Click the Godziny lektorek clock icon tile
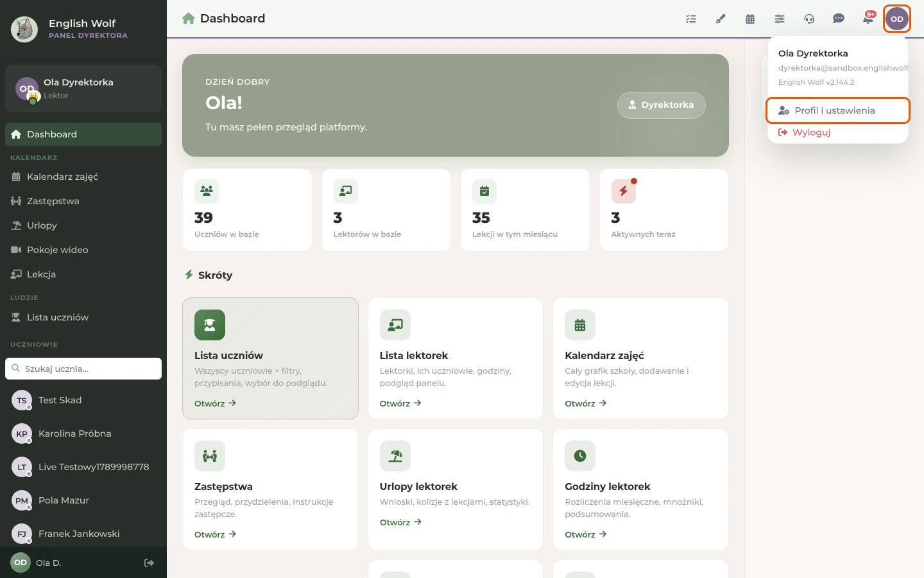 click(580, 456)
